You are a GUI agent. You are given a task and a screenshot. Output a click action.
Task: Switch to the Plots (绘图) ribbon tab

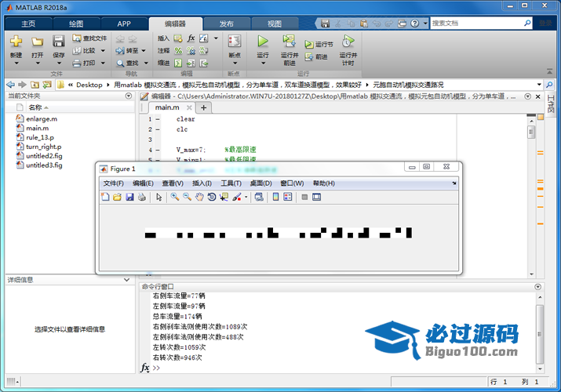coord(76,24)
